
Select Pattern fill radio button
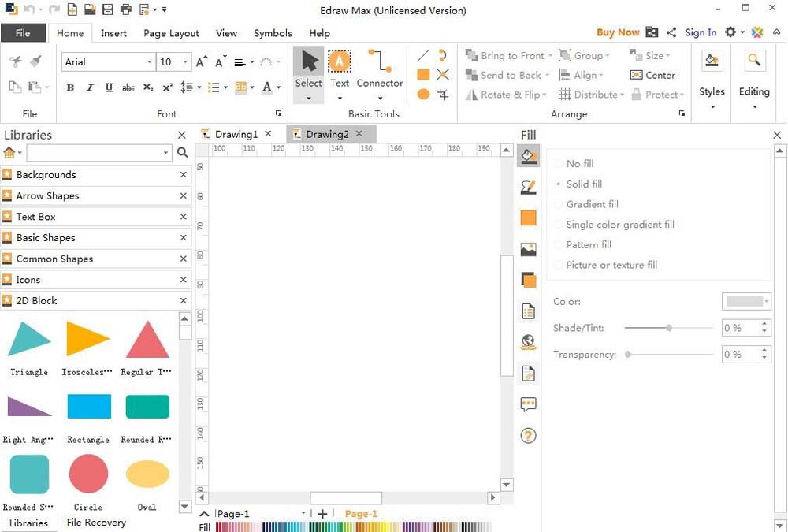coord(559,245)
